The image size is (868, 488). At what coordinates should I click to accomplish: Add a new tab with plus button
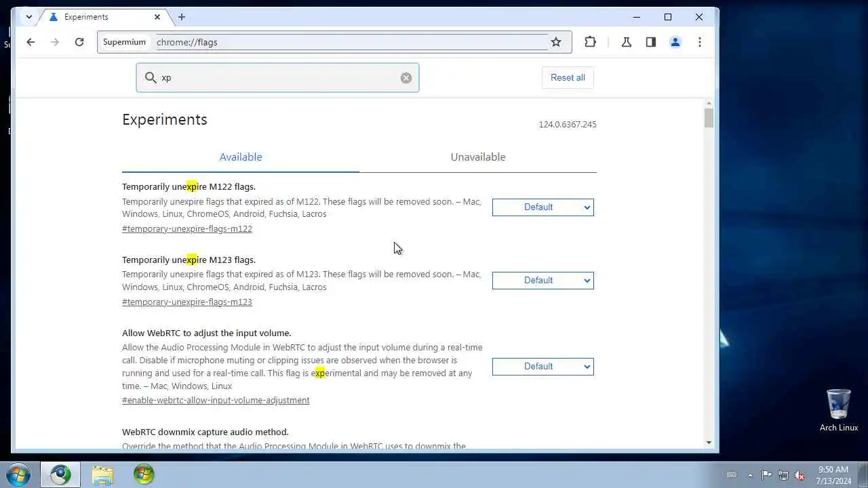pyautogui.click(x=181, y=17)
